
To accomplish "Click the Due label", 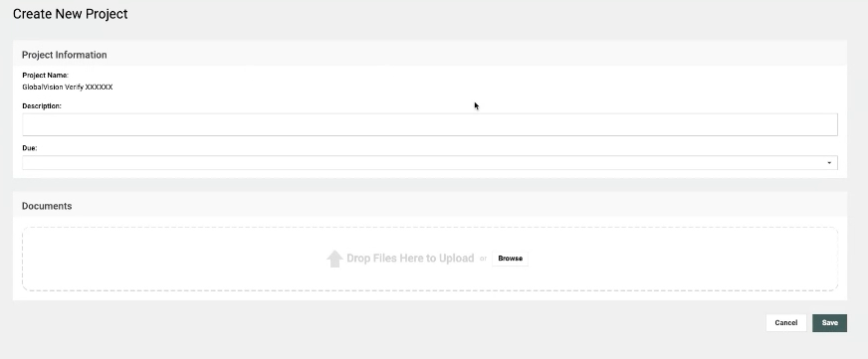I will pyautogui.click(x=29, y=148).
